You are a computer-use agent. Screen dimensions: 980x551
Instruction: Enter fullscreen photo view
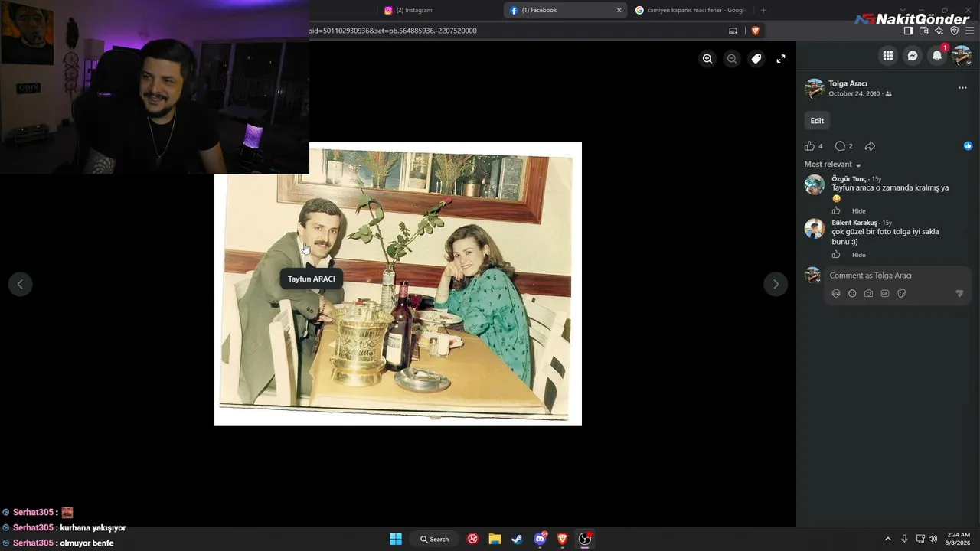pyautogui.click(x=781, y=58)
